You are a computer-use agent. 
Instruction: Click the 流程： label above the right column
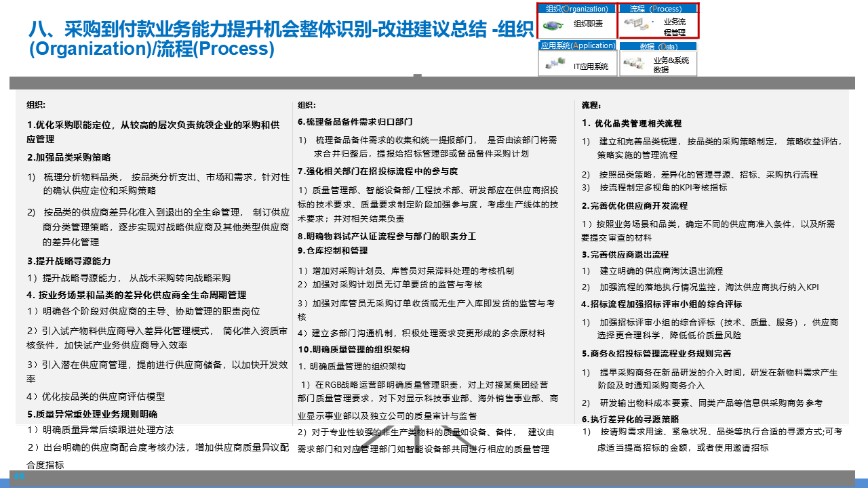pos(591,105)
